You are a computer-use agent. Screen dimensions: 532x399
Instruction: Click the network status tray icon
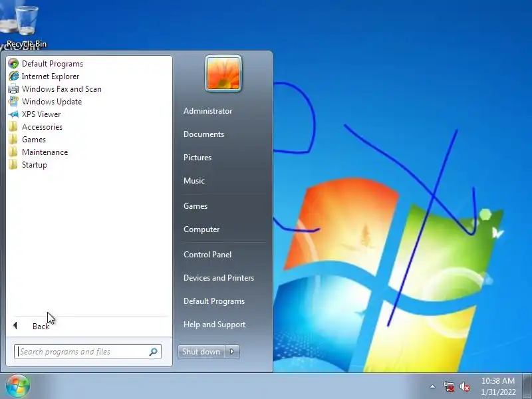[449, 386]
